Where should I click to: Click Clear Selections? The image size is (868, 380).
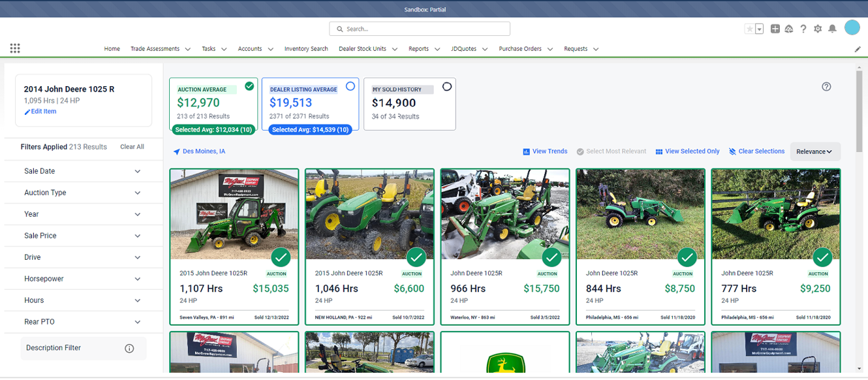[x=756, y=151]
